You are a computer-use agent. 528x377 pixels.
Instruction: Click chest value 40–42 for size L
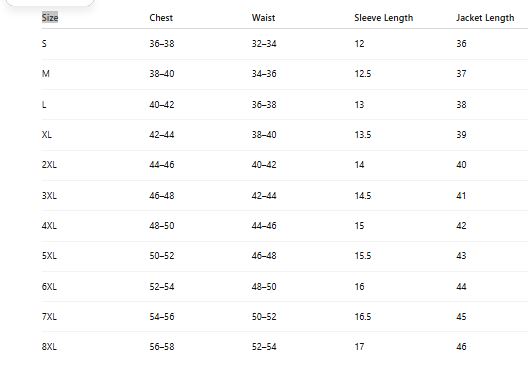click(x=162, y=105)
